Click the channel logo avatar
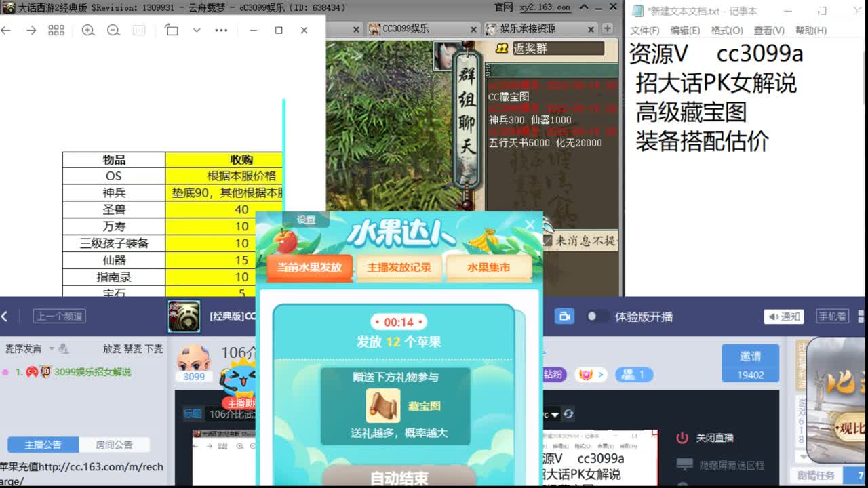868x488 pixels. pos(184,317)
